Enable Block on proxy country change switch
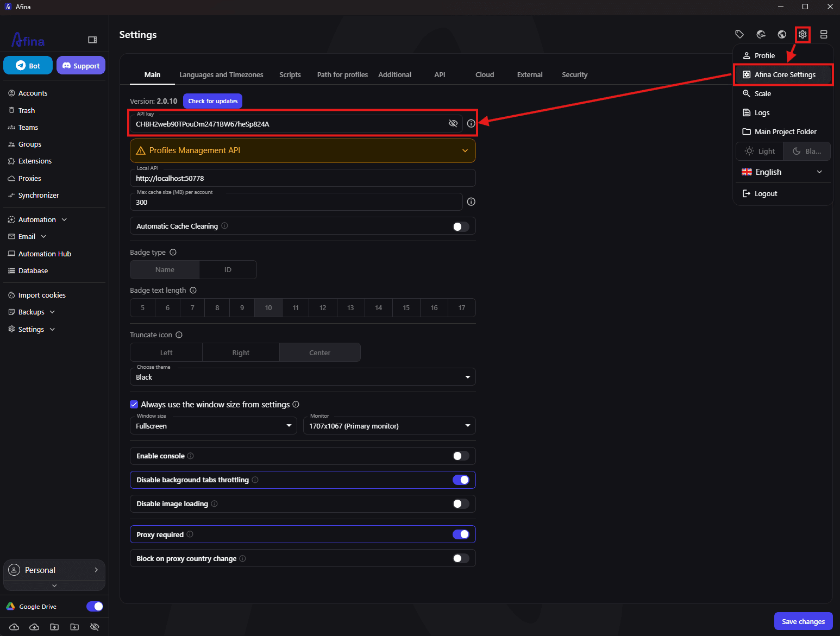Viewport: 840px width, 636px height. click(461, 558)
